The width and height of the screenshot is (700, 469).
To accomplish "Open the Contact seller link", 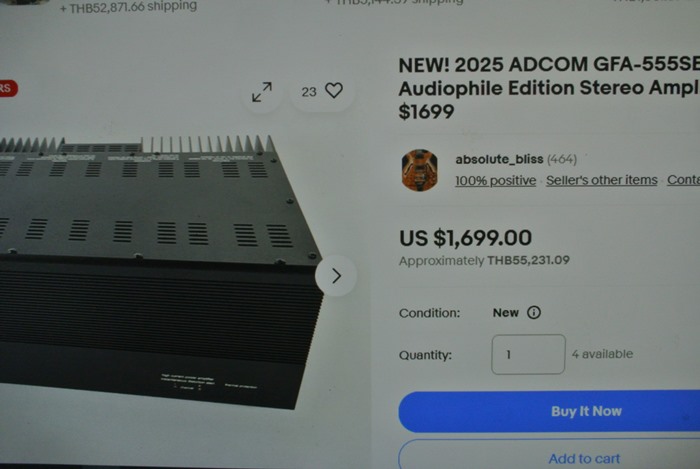I will click(683, 179).
